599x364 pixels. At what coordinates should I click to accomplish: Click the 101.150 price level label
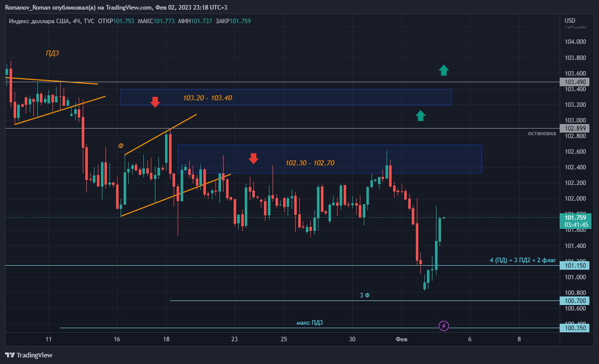pyautogui.click(x=575, y=266)
